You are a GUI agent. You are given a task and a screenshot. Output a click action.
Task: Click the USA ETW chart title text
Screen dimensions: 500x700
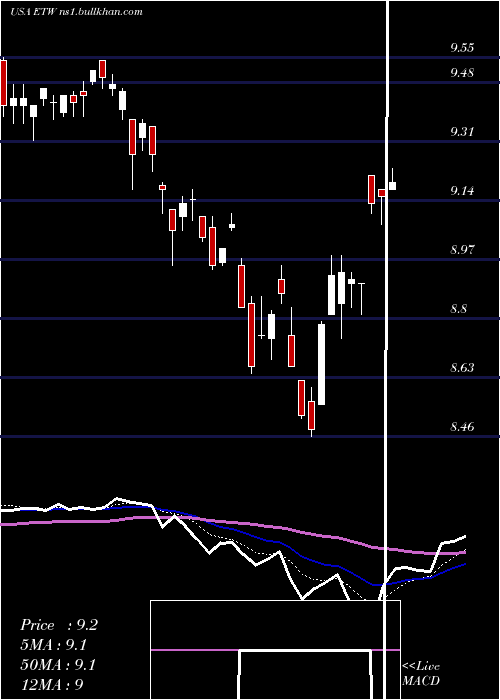point(76,12)
